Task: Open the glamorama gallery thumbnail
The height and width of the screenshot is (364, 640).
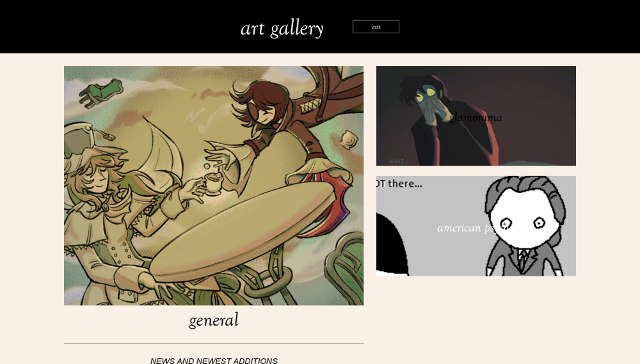Action: pyautogui.click(x=476, y=116)
